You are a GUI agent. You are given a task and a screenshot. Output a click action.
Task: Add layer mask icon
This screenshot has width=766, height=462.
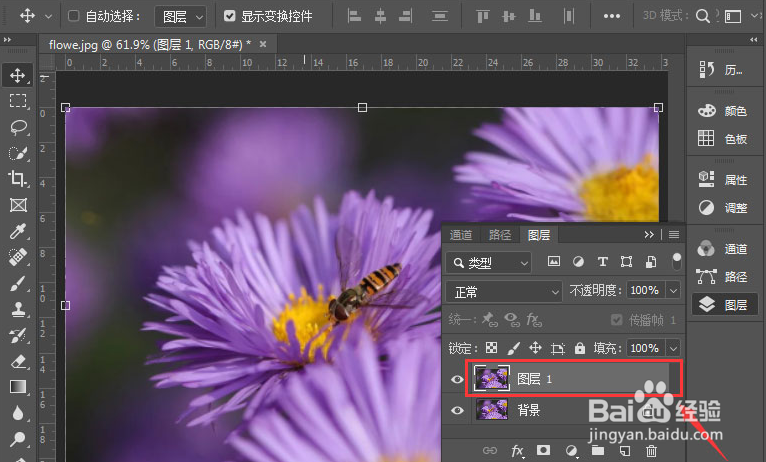click(x=543, y=450)
